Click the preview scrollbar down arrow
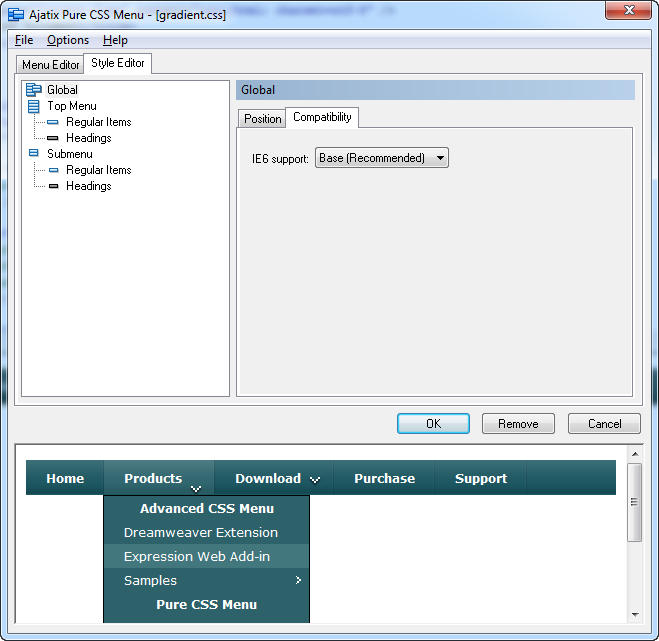This screenshot has width=659, height=641. [x=635, y=615]
